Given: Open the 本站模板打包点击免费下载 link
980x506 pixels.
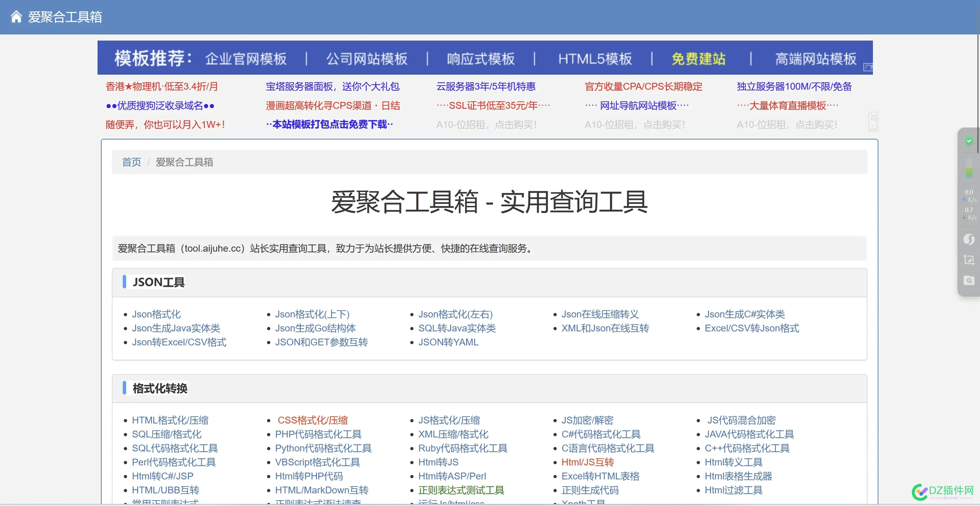Looking at the screenshot, I should click(329, 124).
